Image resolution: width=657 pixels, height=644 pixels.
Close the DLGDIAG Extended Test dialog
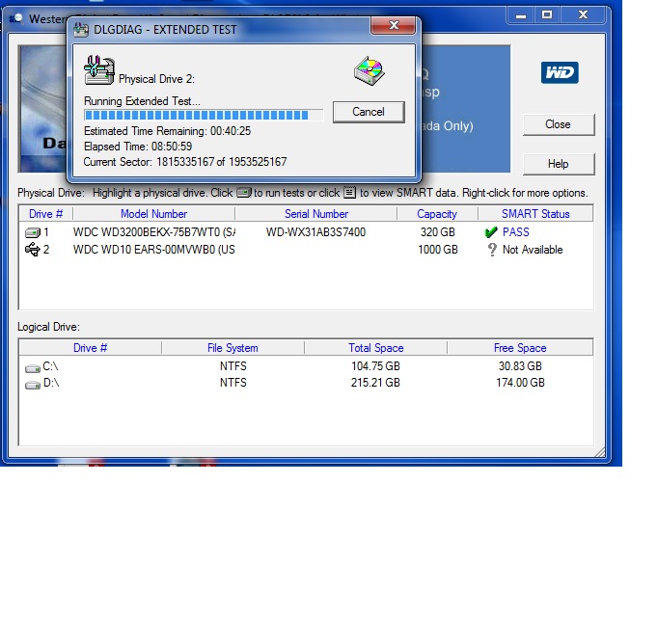[393, 25]
